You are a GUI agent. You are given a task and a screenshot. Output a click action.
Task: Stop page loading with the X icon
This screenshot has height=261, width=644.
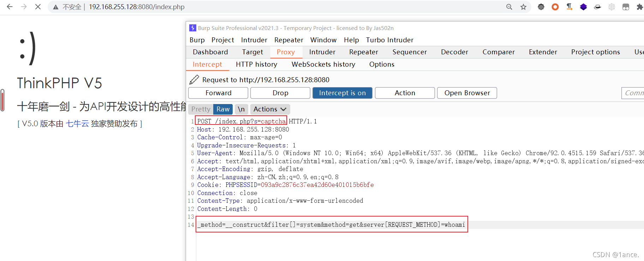38,7
